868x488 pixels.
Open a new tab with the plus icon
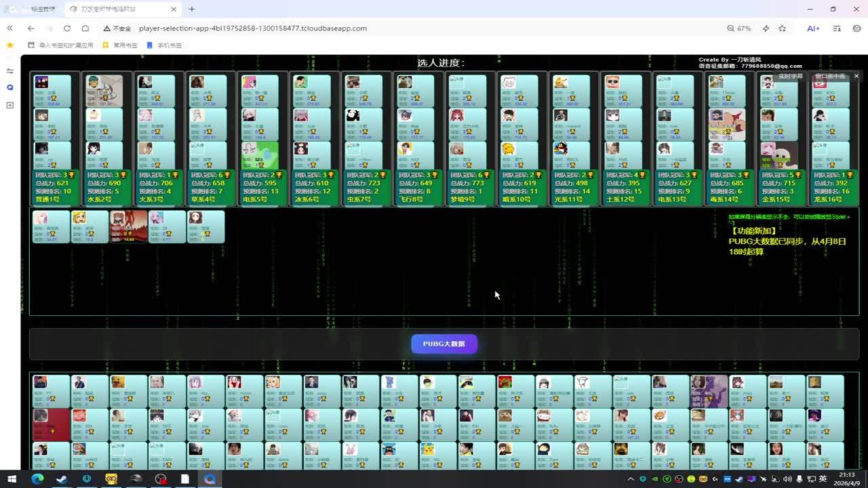[x=192, y=9]
